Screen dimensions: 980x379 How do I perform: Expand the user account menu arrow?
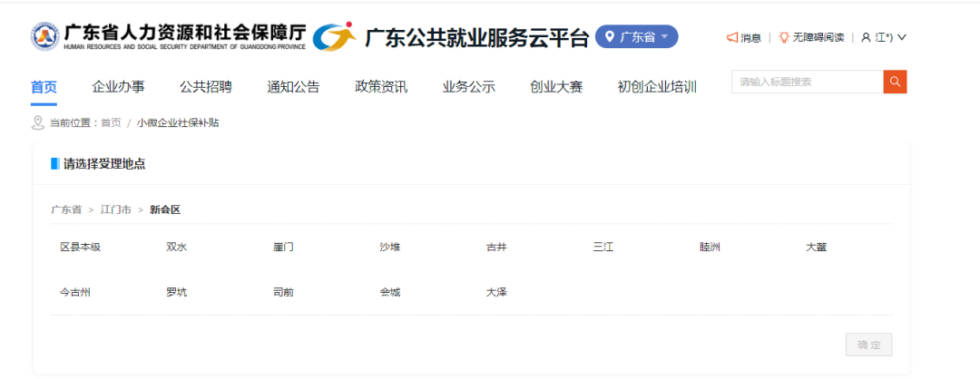[x=902, y=37]
